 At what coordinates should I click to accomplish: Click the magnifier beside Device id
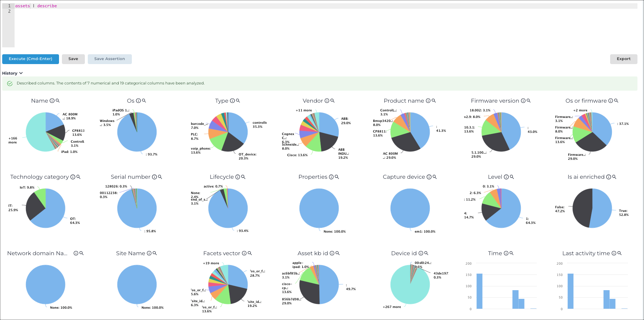tap(426, 253)
